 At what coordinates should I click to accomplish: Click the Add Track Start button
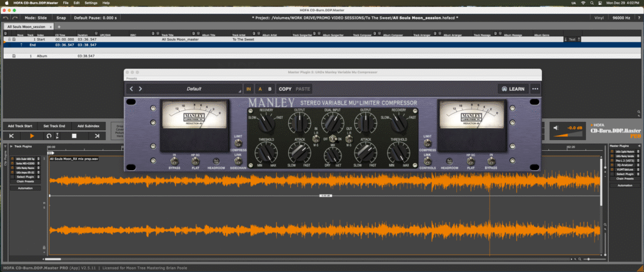coord(20,126)
